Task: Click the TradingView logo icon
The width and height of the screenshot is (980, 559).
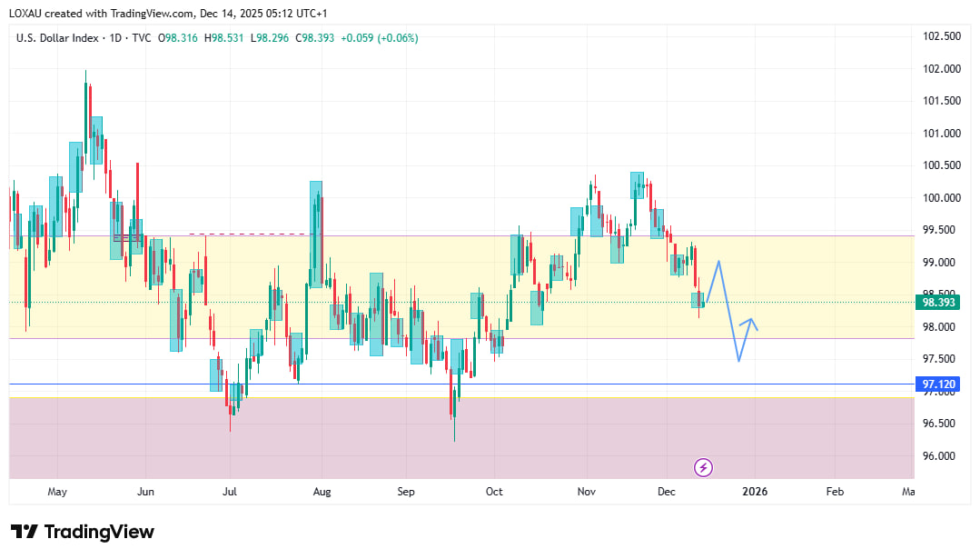Action: point(24,532)
